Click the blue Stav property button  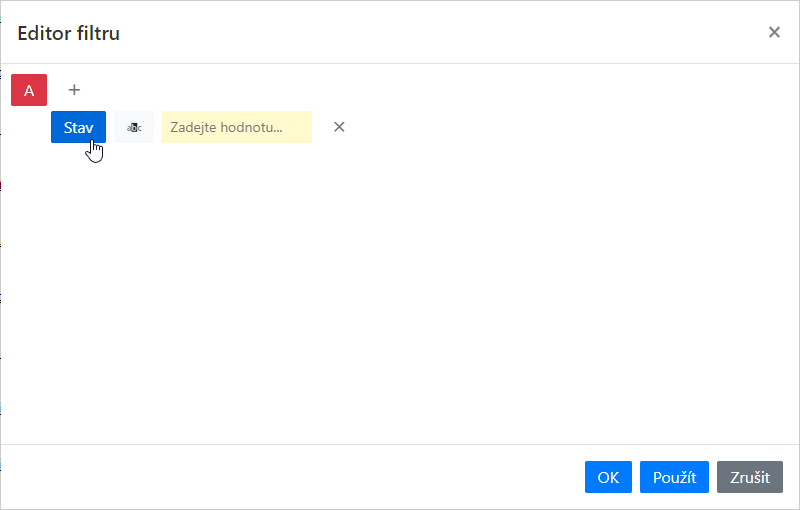(79, 127)
